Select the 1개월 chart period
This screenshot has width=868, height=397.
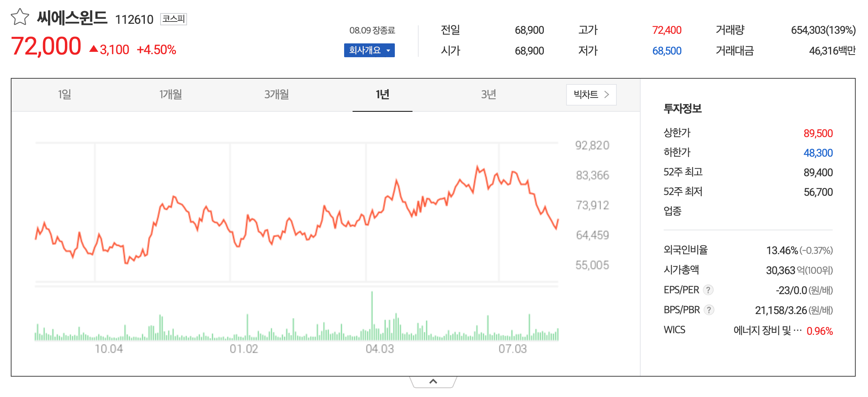[171, 94]
